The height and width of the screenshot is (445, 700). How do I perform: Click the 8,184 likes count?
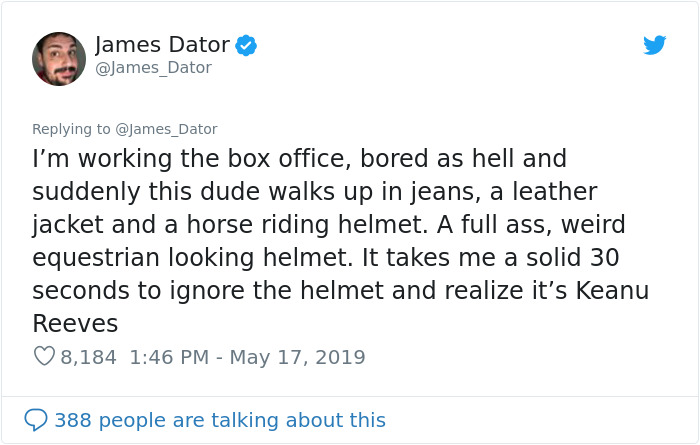point(88,357)
